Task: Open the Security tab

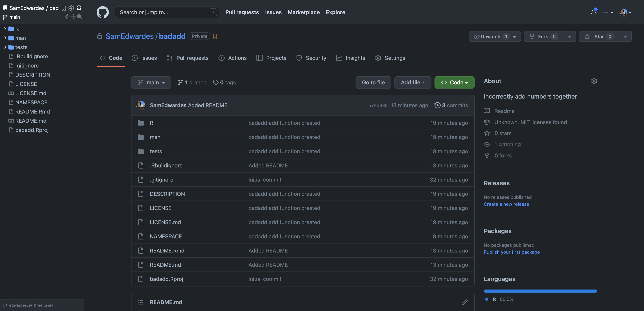Action: (x=311, y=58)
